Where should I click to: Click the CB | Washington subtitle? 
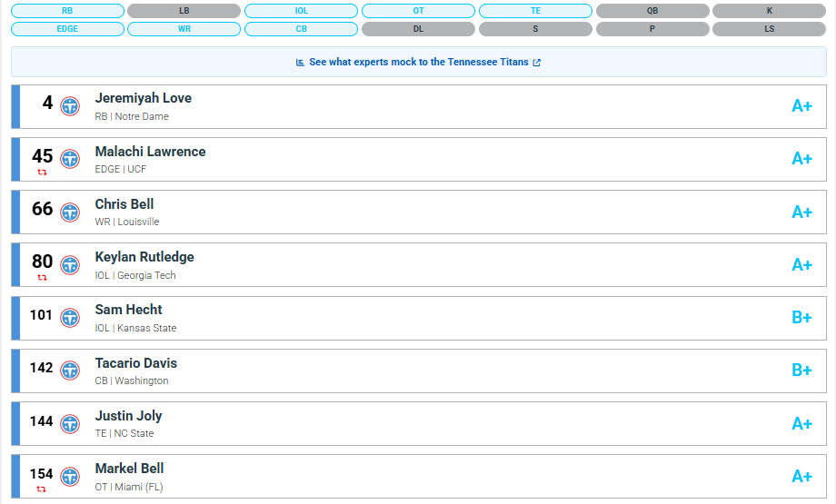click(132, 380)
